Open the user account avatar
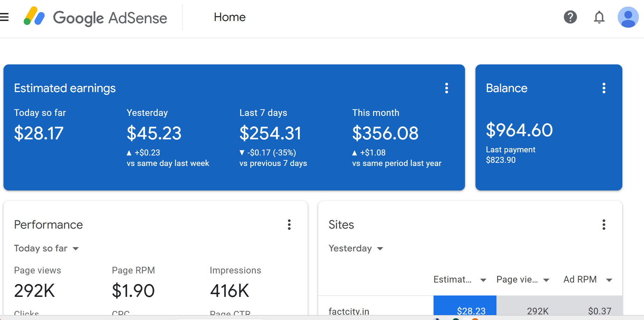The height and width of the screenshot is (320, 644). pos(628,17)
